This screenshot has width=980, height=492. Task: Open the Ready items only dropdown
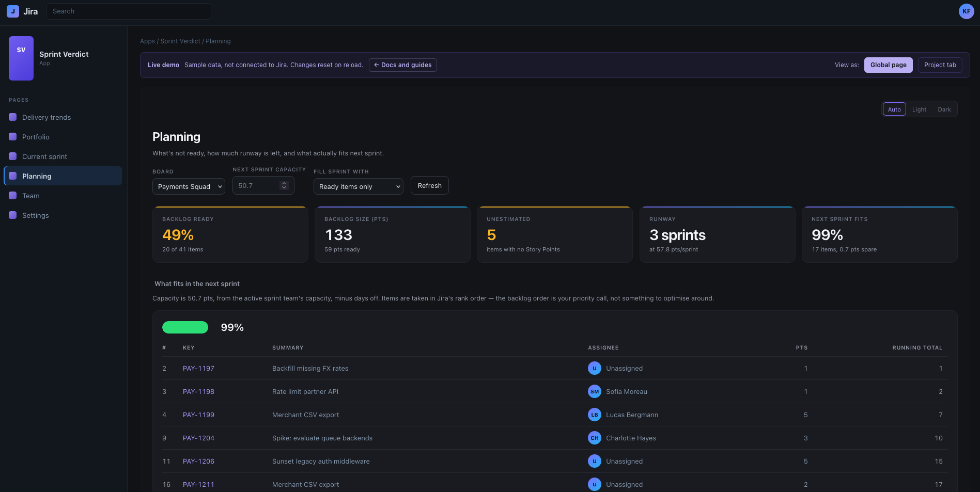pyautogui.click(x=359, y=186)
